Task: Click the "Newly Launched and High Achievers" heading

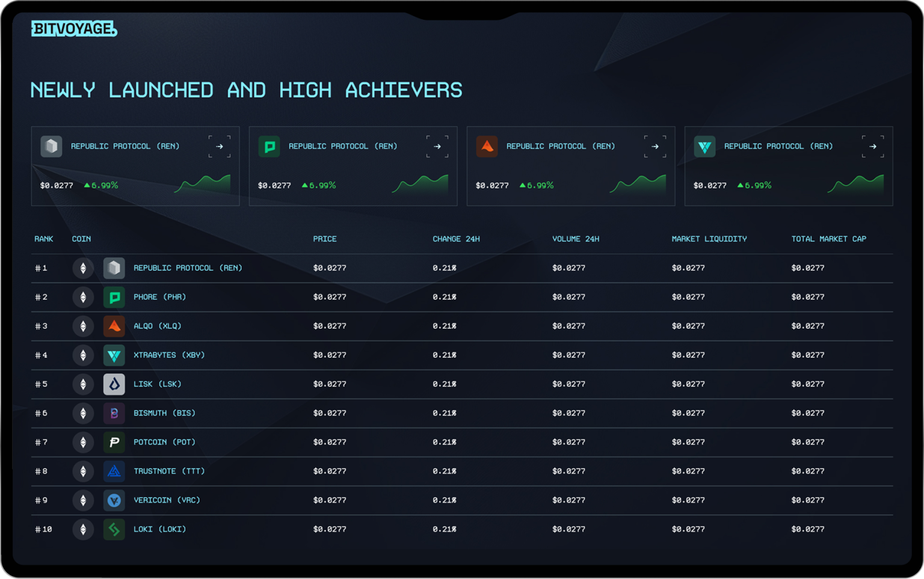Action: click(247, 90)
